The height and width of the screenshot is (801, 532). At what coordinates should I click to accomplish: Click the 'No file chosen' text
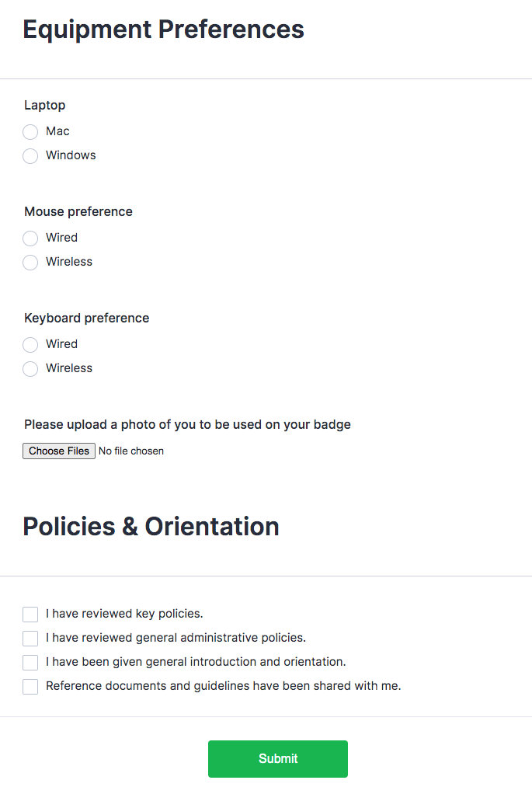point(131,451)
